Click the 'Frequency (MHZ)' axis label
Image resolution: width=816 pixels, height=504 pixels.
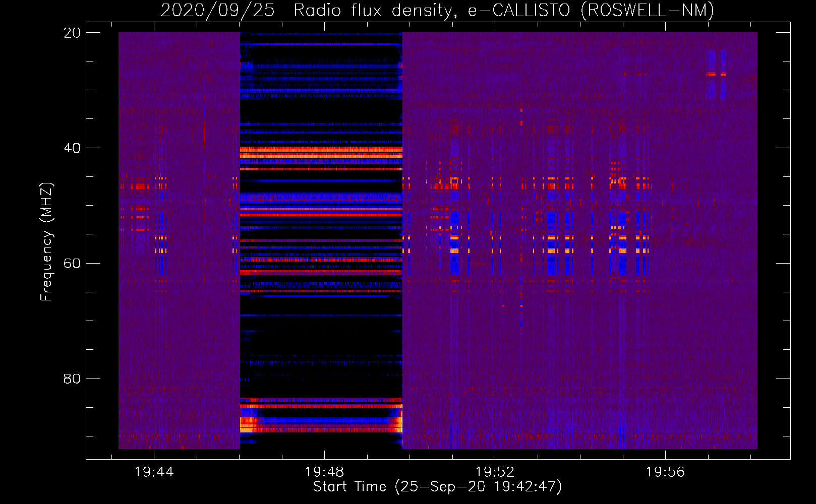coord(46,242)
